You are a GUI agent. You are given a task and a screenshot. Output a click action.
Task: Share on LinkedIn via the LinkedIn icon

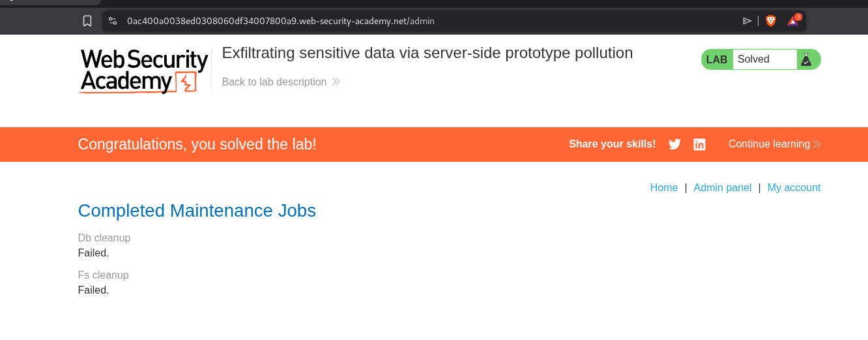click(x=699, y=144)
